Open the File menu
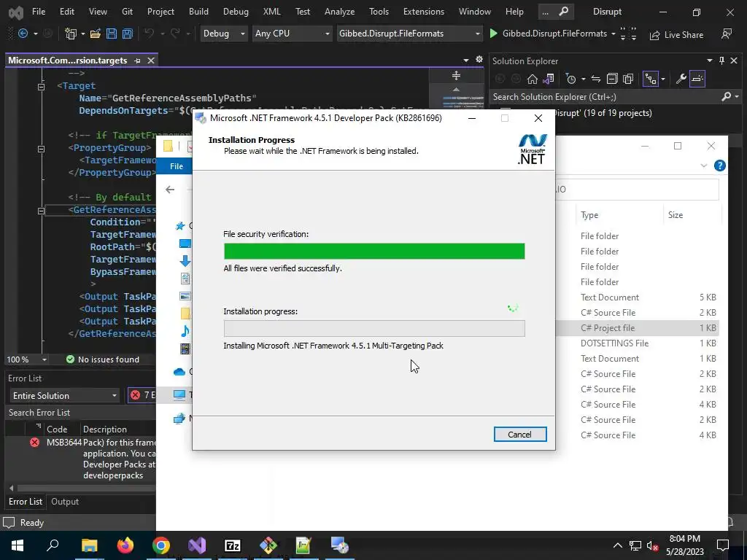The image size is (747, 560). tap(39, 12)
